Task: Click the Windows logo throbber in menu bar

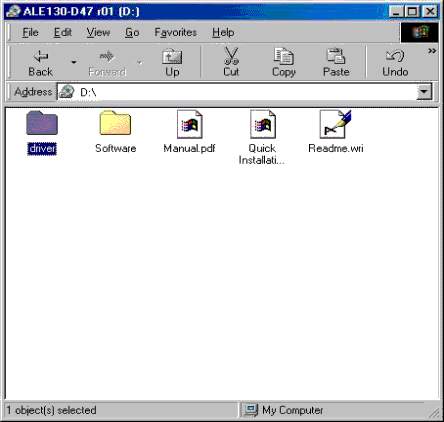Action: coord(419,32)
